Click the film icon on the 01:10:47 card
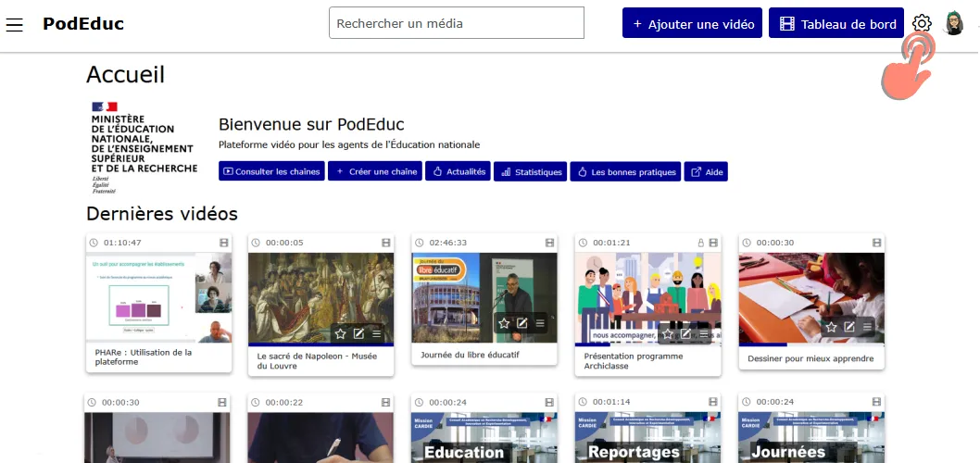 pos(223,243)
